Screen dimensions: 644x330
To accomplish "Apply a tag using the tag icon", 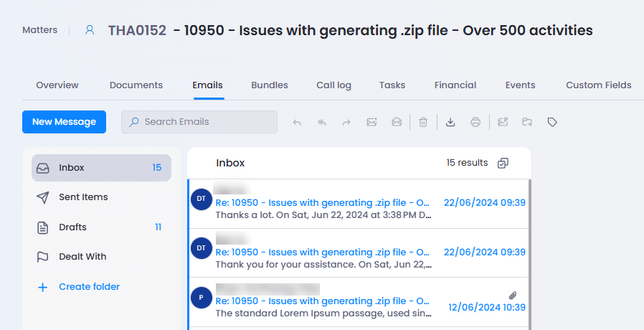I will (552, 122).
